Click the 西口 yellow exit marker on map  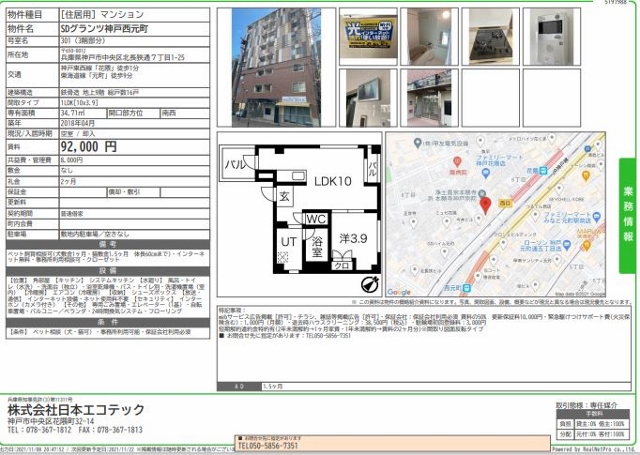tap(505, 203)
